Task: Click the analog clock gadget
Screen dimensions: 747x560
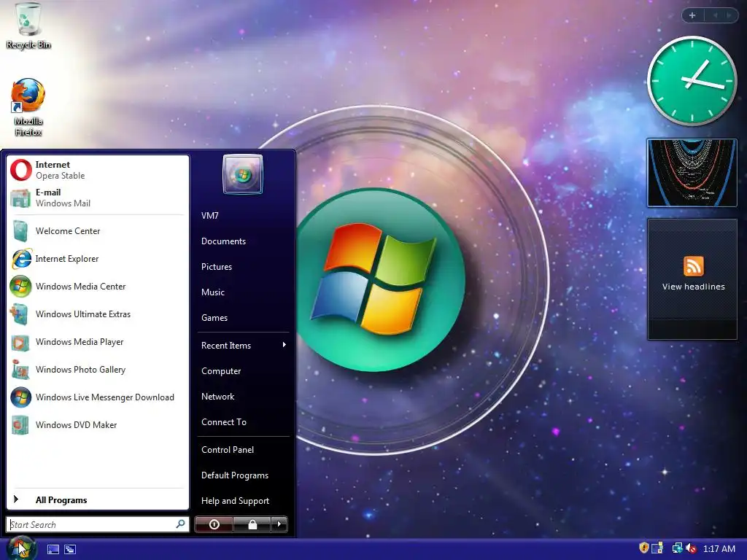Action: click(692, 81)
